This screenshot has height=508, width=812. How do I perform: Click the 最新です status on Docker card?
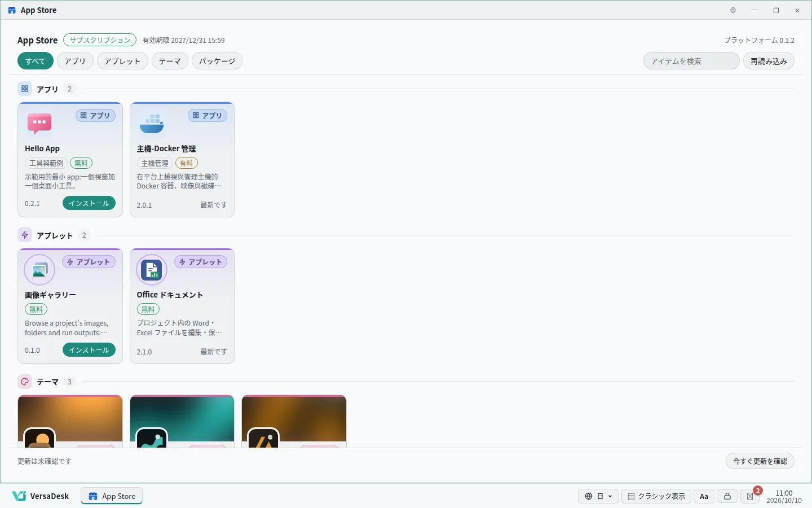tap(214, 205)
